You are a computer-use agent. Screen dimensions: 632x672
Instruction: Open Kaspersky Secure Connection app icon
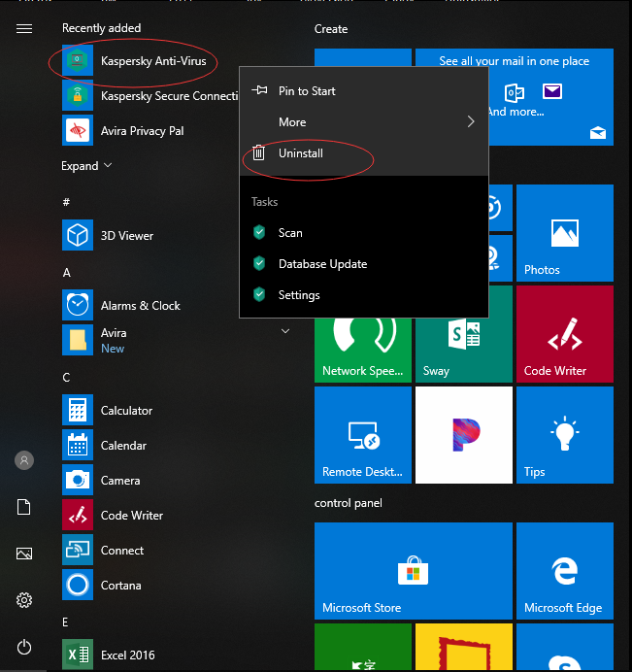click(78, 95)
